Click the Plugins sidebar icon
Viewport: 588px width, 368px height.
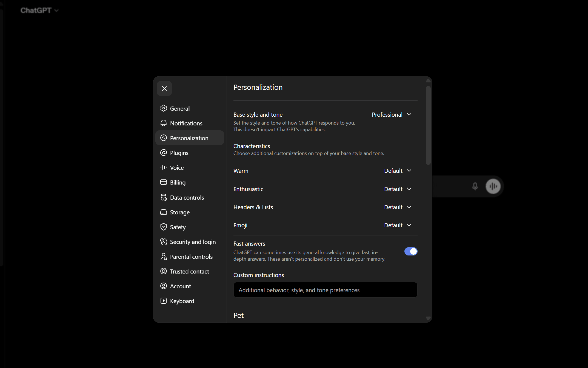coord(164,153)
